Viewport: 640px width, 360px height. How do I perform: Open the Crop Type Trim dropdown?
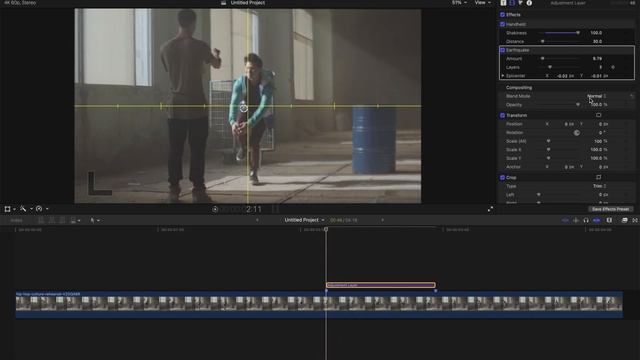pos(599,186)
